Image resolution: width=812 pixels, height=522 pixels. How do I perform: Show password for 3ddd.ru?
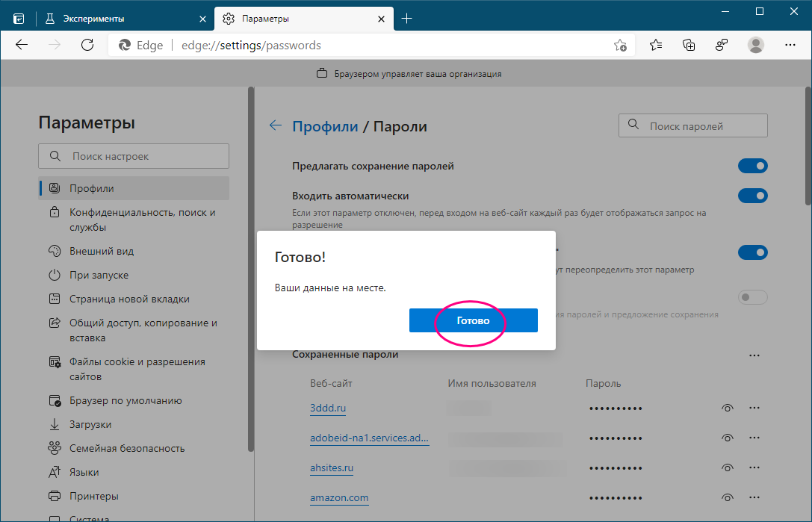tap(727, 408)
